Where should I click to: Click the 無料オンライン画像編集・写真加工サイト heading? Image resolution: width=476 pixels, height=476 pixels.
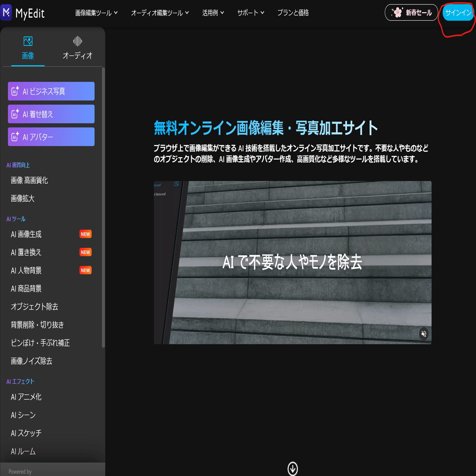click(266, 128)
